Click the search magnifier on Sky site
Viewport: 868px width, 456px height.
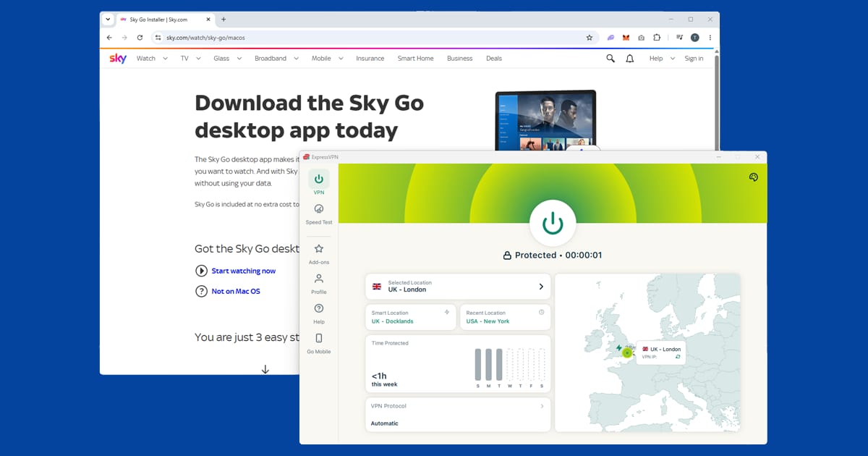(x=610, y=59)
